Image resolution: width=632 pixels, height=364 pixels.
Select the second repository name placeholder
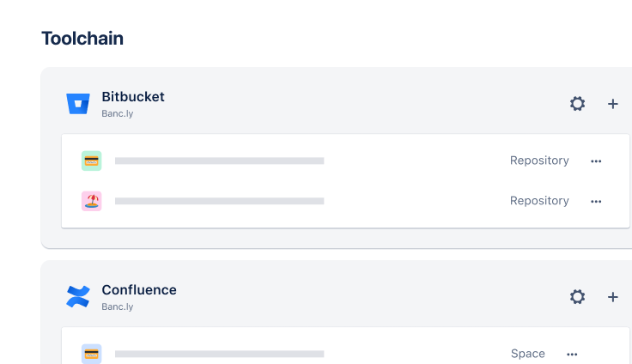219,201
